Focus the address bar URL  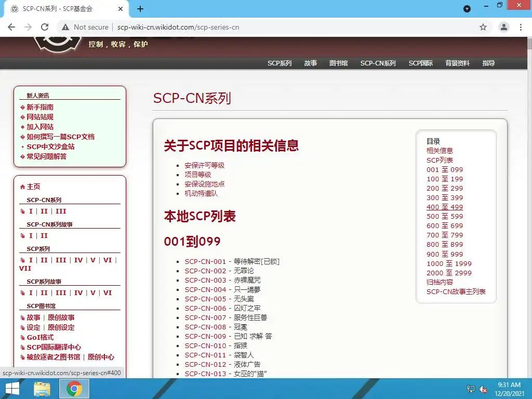click(x=178, y=27)
